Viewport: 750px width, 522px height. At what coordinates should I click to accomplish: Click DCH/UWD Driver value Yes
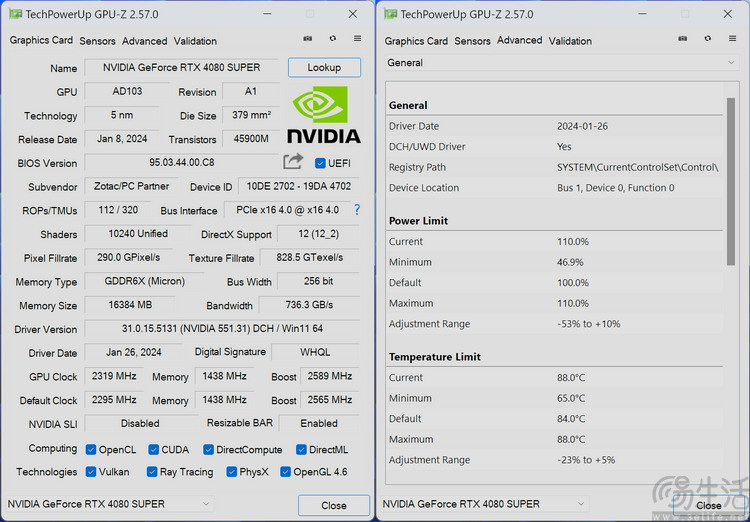click(x=564, y=147)
